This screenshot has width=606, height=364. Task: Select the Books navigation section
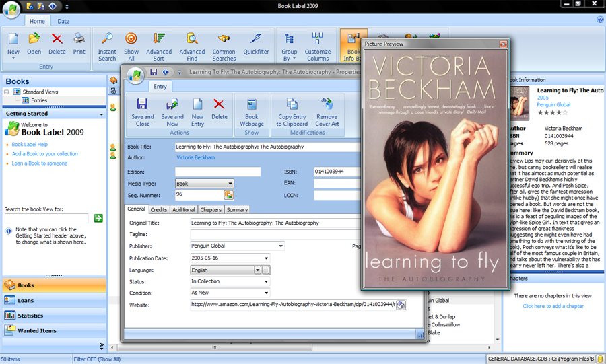point(54,285)
